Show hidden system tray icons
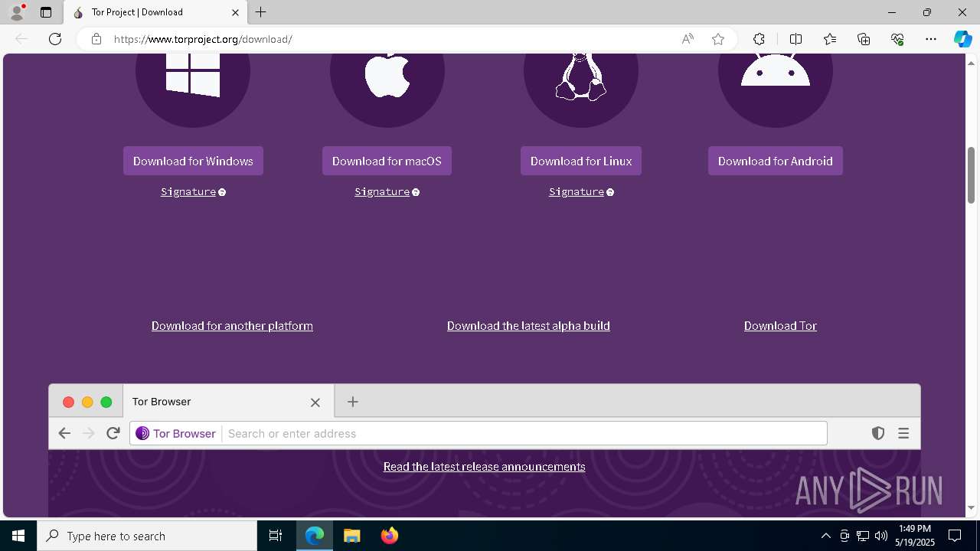Screen dimensions: 980x551 coord(825,536)
